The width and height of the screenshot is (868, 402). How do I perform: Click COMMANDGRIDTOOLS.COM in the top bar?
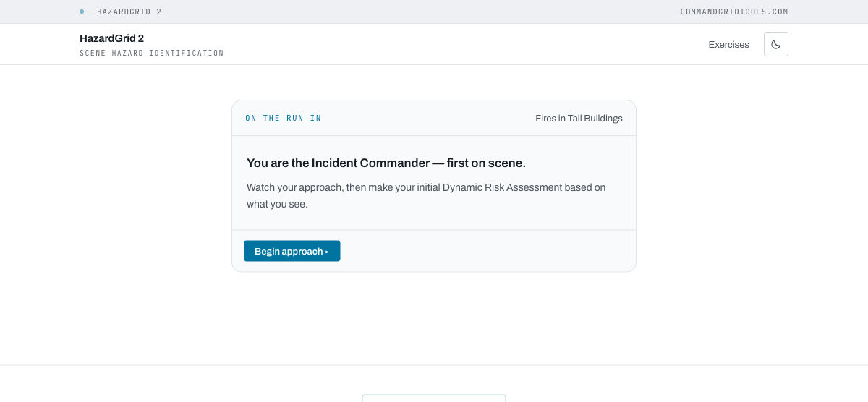click(734, 12)
